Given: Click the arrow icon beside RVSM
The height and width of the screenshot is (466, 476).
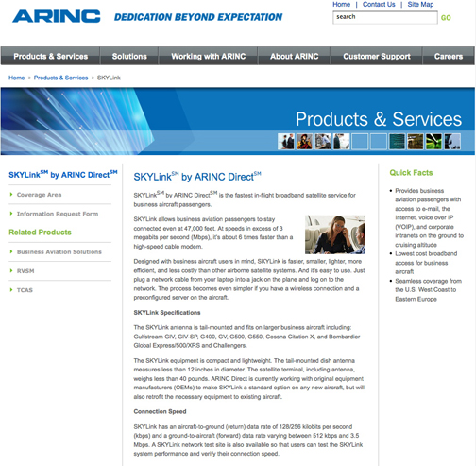Looking at the screenshot, I should point(11,271).
